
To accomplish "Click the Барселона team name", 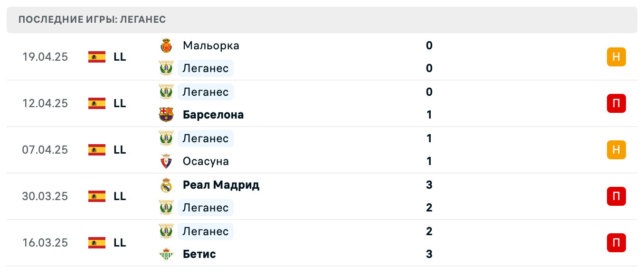I will [213, 114].
